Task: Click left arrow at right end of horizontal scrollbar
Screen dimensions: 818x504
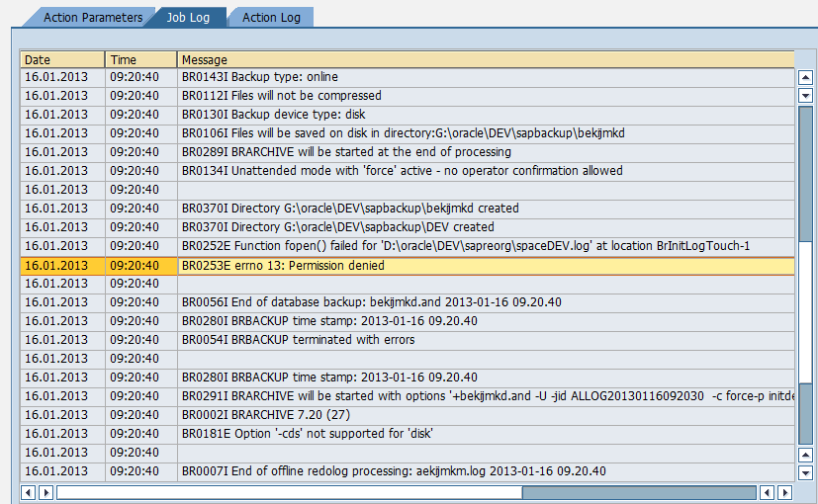Action: [x=767, y=492]
